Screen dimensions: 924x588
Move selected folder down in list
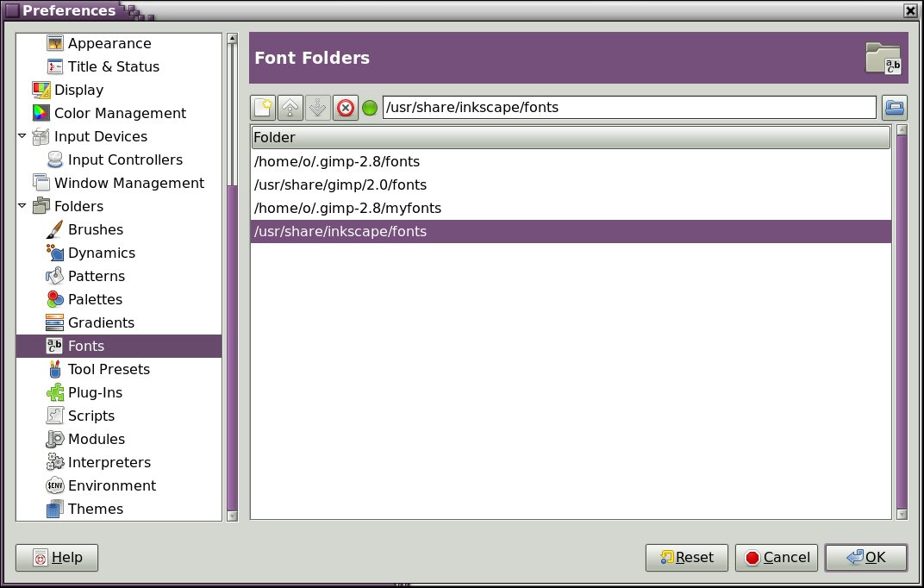[317, 108]
